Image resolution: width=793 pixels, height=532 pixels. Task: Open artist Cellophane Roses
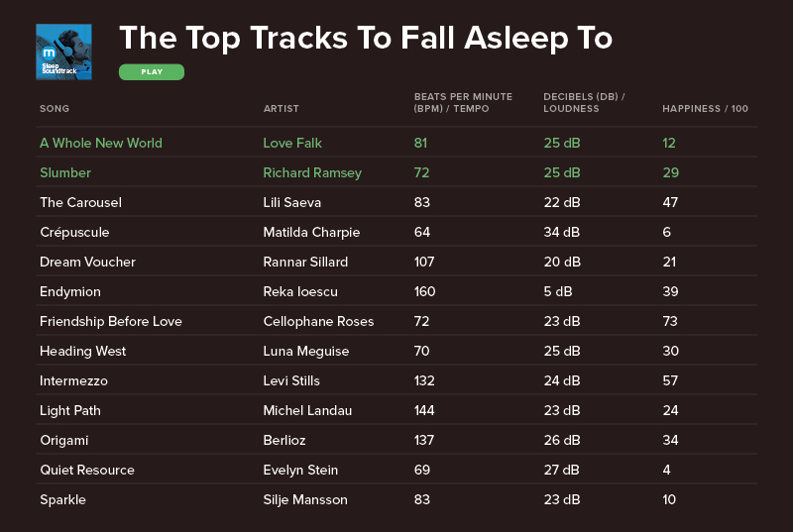pyautogui.click(x=318, y=321)
